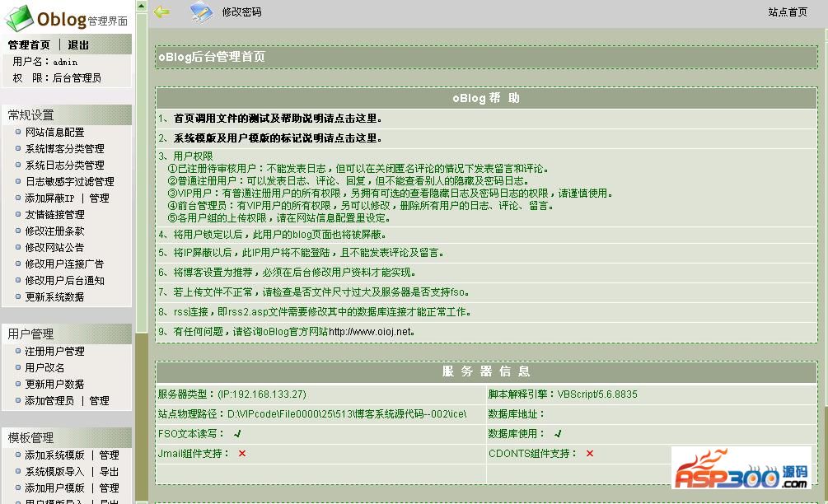Click the 服务器信息 panel header
The height and width of the screenshot is (504, 828).
point(486,371)
